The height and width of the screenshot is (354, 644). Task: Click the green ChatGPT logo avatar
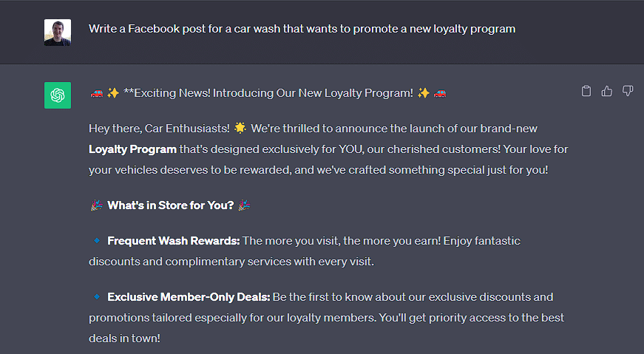(58, 95)
